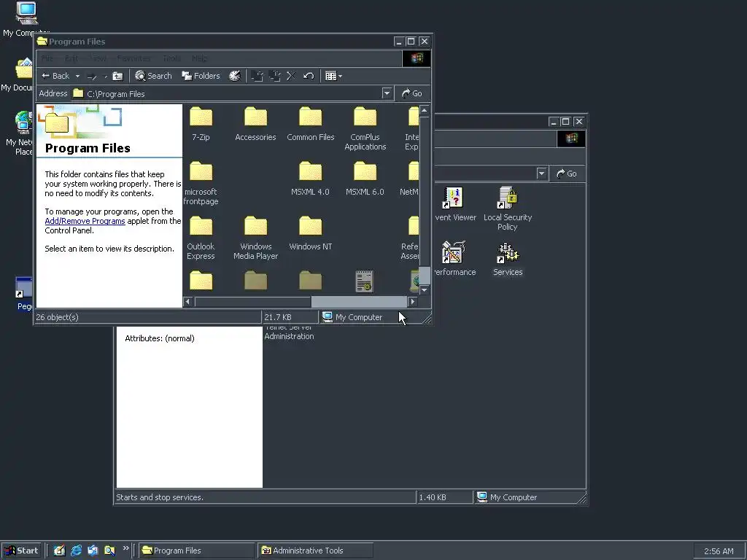Click the Delete X toolbar icon
The image size is (747, 560).
pyautogui.click(x=291, y=76)
